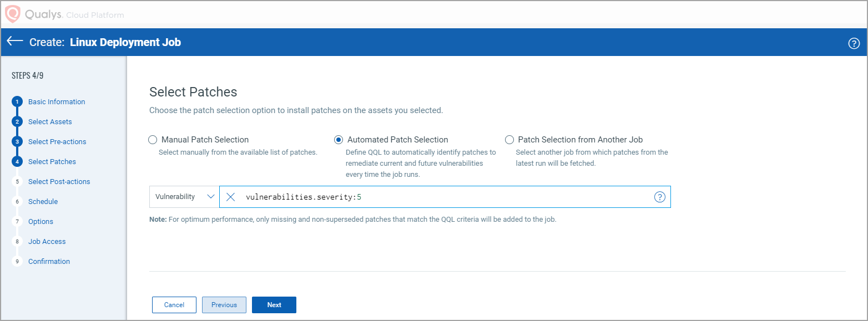This screenshot has width=868, height=321.
Task: Click step 9 circle icon
Action: [17, 262]
